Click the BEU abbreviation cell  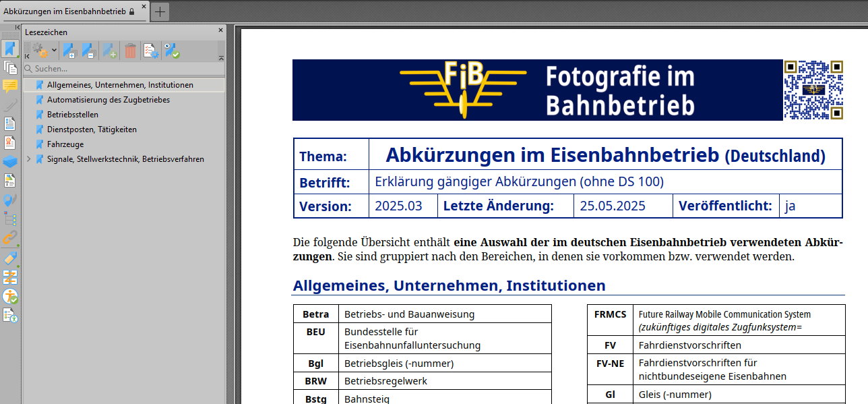(316, 339)
